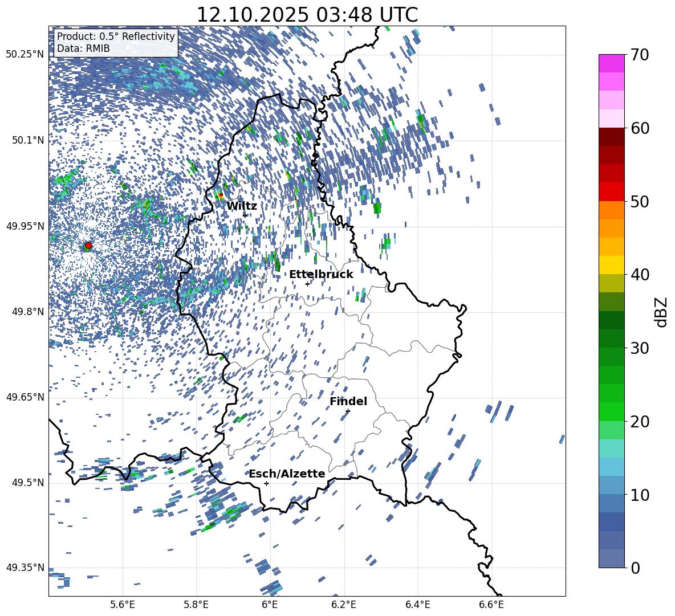Click colorbar tick label 70
This screenshot has width=675, height=616.
coord(640,55)
